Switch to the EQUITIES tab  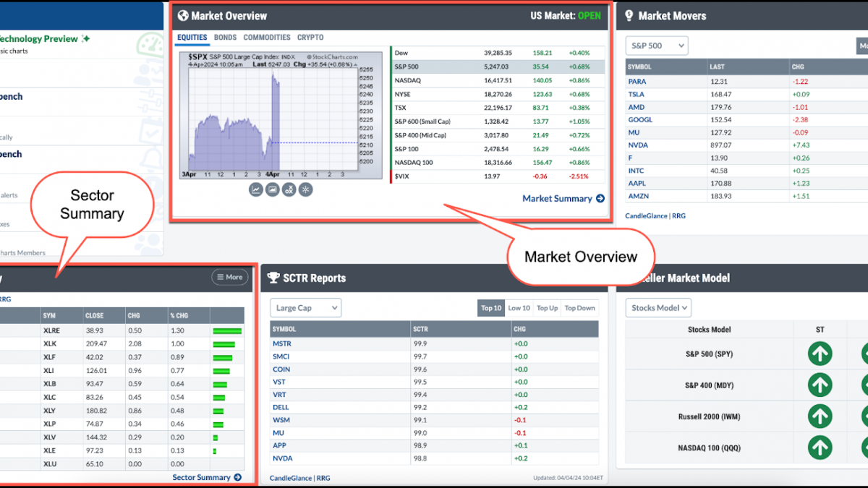(192, 38)
